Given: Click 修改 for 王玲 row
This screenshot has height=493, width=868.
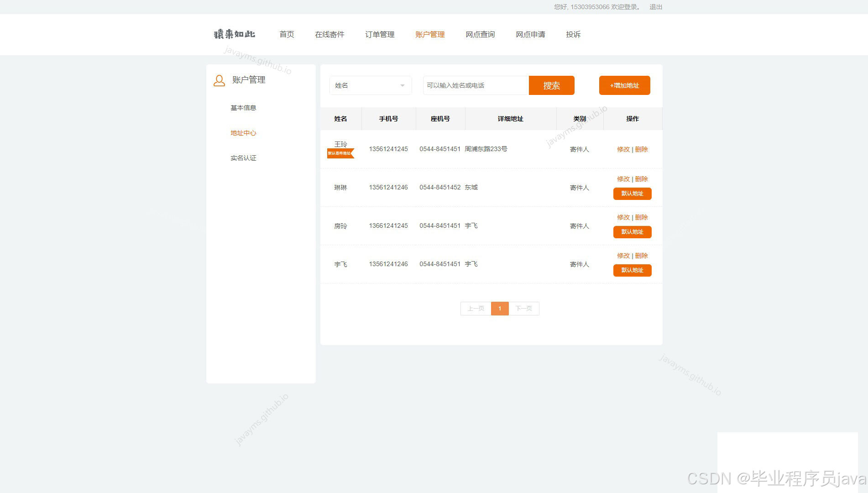Looking at the screenshot, I should point(623,149).
